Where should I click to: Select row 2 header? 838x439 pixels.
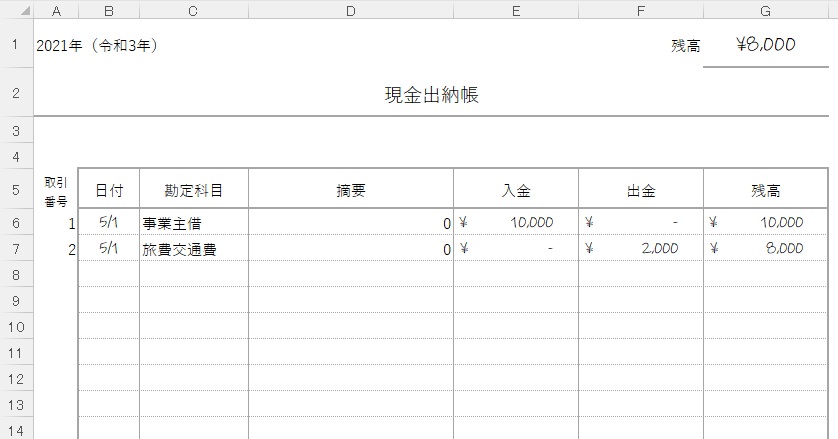coord(16,93)
